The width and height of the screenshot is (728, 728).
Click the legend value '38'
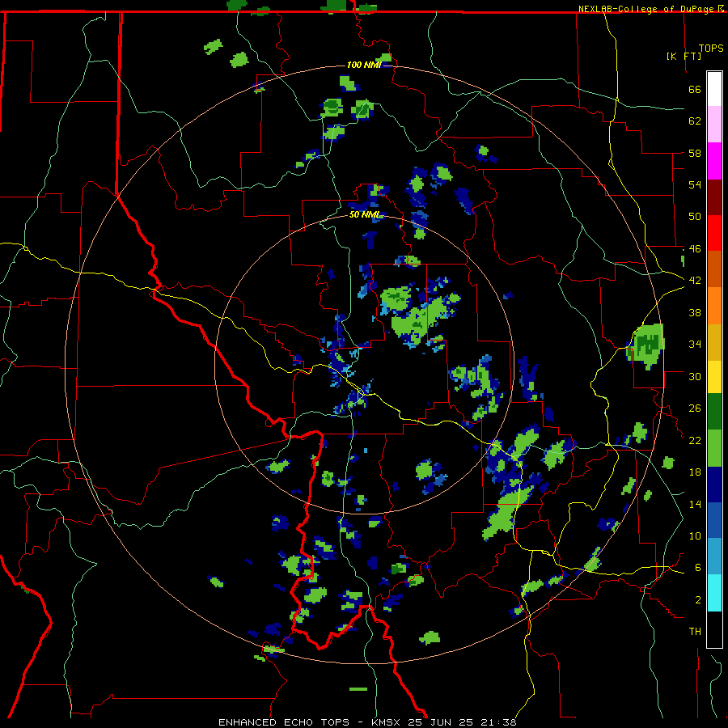[695, 312]
